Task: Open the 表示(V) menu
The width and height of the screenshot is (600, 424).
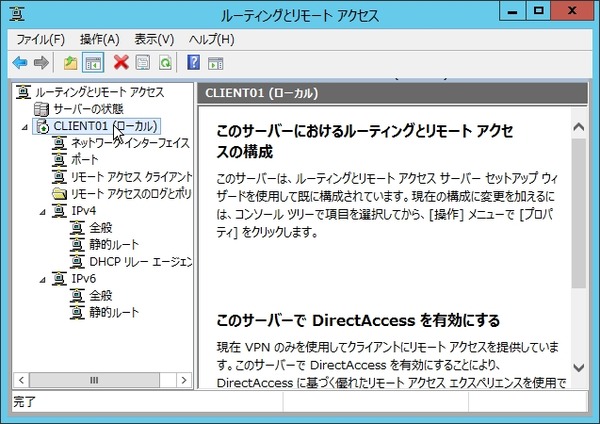Action: (154, 39)
